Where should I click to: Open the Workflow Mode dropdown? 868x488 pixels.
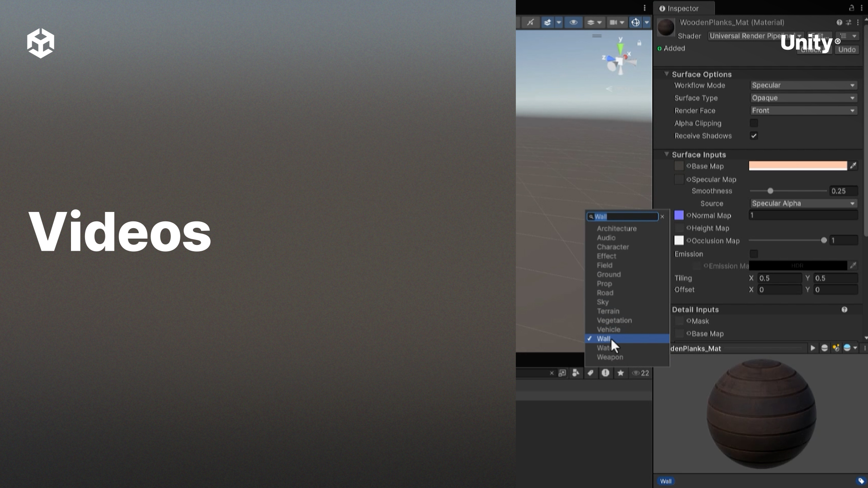point(803,85)
